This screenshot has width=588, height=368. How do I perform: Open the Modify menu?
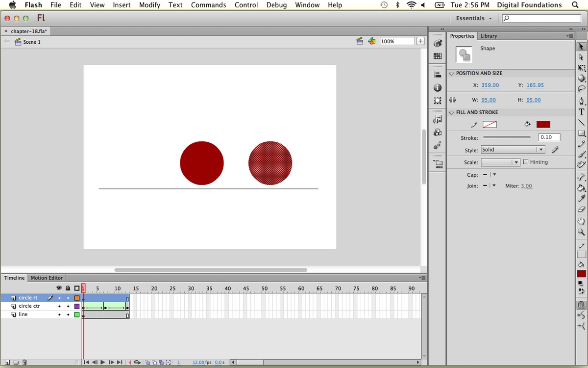pyautogui.click(x=149, y=5)
